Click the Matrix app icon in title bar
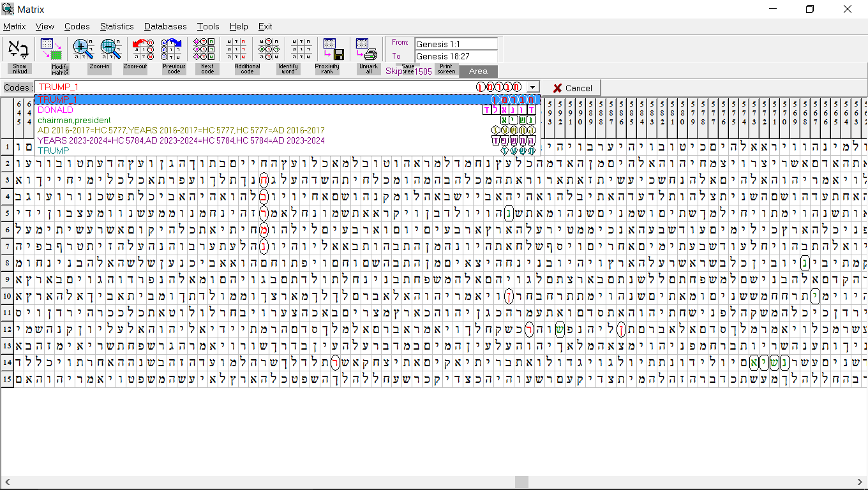The height and width of the screenshot is (490, 868). pyautogui.click(x=8, y=9)
